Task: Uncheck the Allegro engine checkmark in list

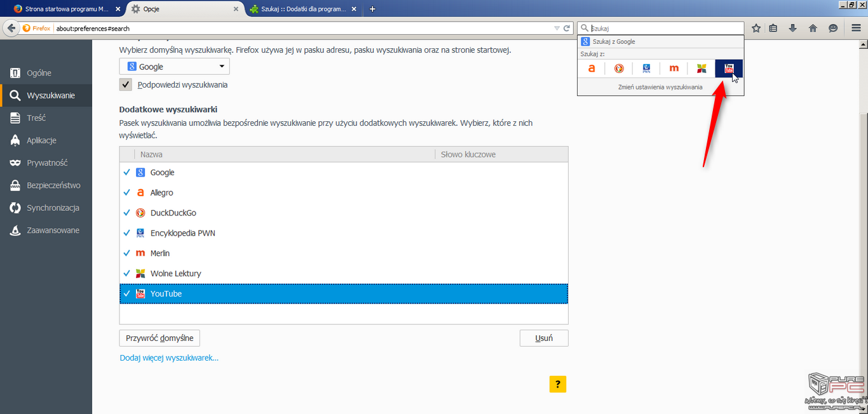Action: (x=127, y=192)
